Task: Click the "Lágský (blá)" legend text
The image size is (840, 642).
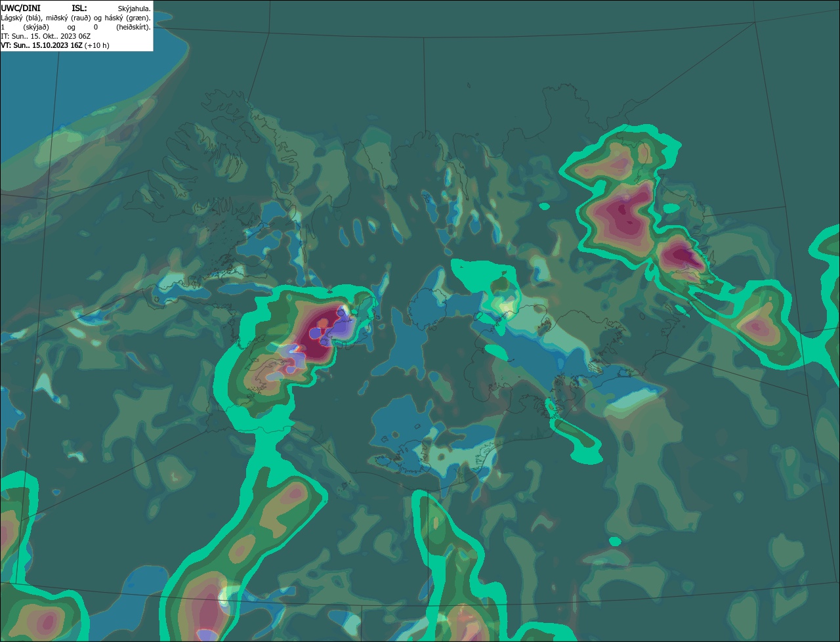Action: point(22,18)
